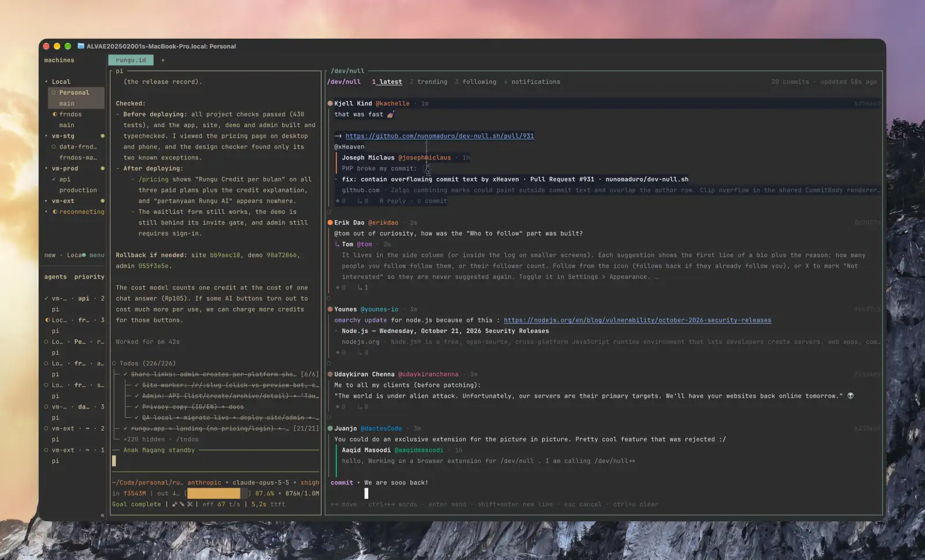Switch to the trending tab
Image resolution: width=925 pixels, height=560 pixels.
pyautogui.click(x=428, y=82)
